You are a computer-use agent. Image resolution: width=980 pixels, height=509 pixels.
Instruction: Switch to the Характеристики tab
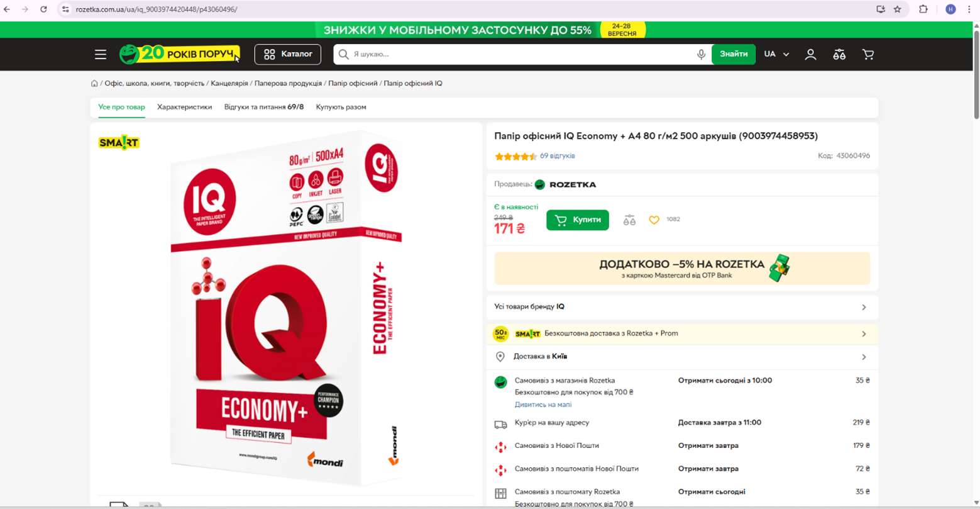click(184, 107)
